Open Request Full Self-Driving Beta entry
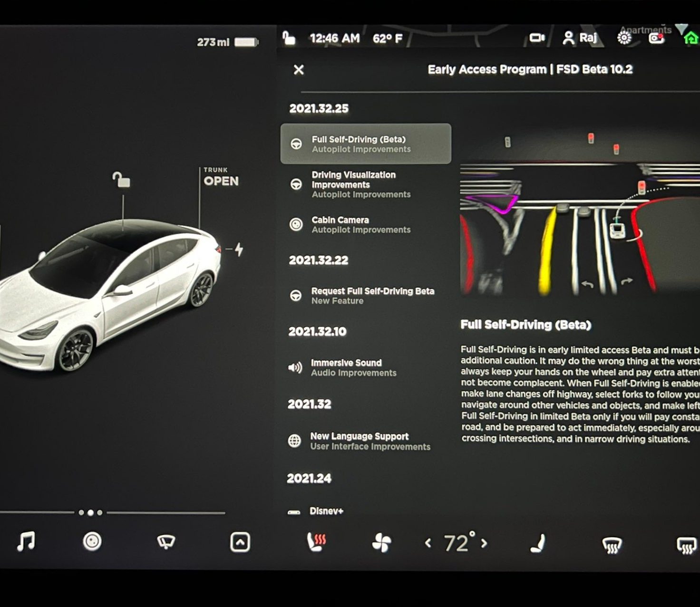Viewport: 700px width, 607px height. (366, 296)
